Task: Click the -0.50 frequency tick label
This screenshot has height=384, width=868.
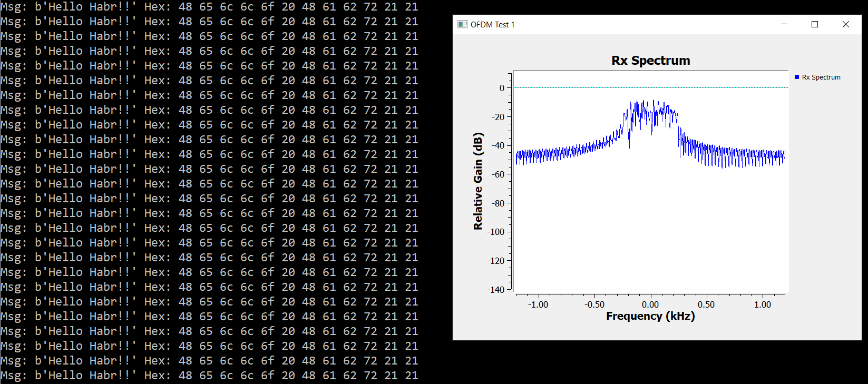Action: [x=594, y=304]
